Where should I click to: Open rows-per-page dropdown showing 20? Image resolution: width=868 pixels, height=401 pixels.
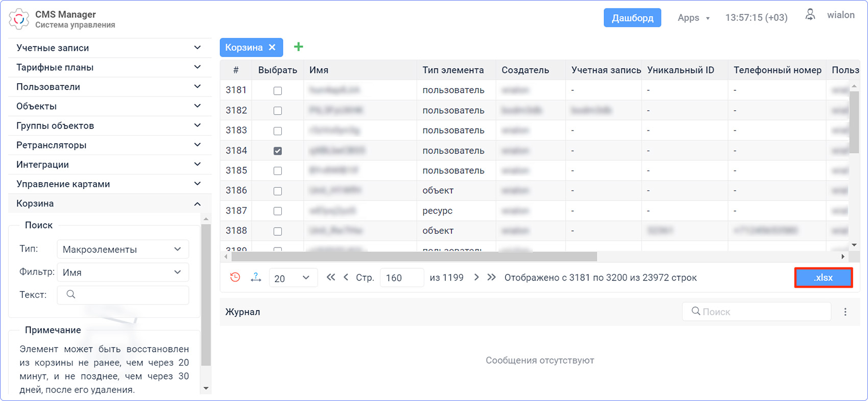click(x=293, y=278)
